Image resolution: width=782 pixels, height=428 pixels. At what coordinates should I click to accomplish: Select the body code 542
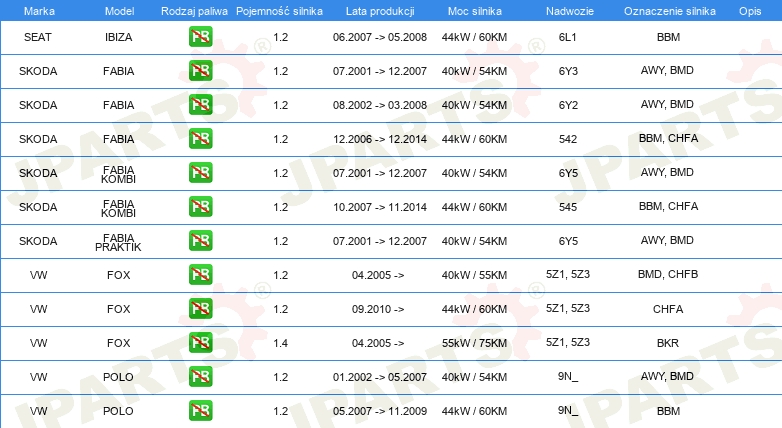click(x=568, y=139)
